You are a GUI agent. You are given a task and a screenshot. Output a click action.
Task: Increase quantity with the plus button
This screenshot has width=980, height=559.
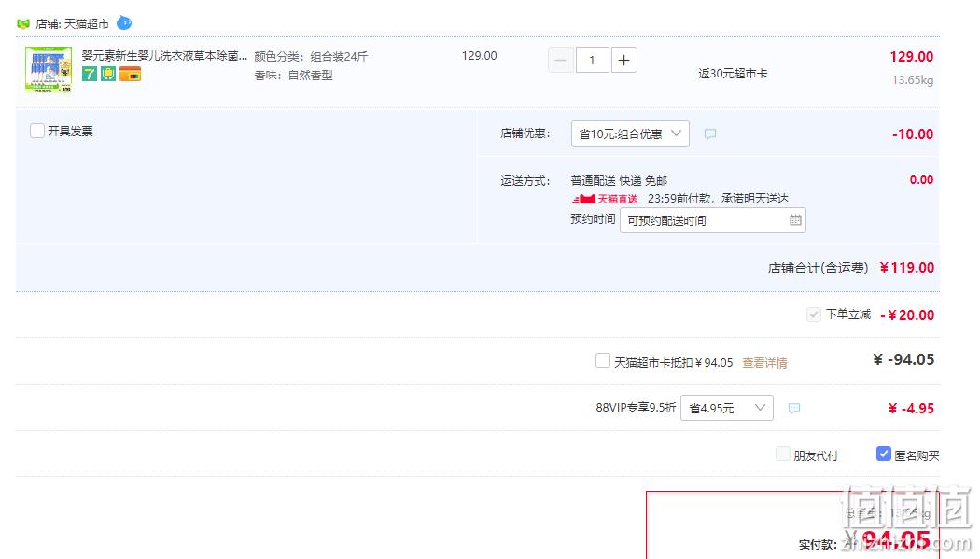coord(623,60)
